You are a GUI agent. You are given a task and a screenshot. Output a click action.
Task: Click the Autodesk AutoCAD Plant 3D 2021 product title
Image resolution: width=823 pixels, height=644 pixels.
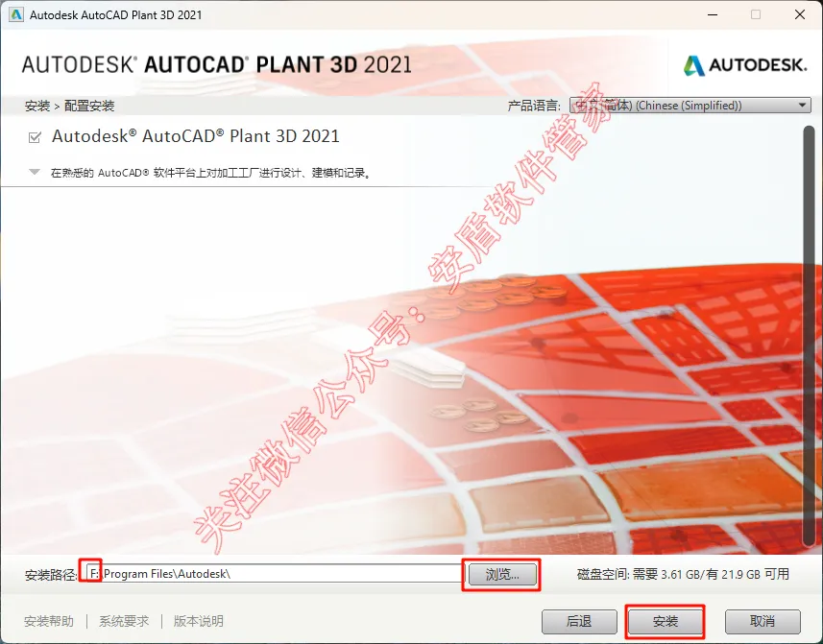(x=195, y=136)
